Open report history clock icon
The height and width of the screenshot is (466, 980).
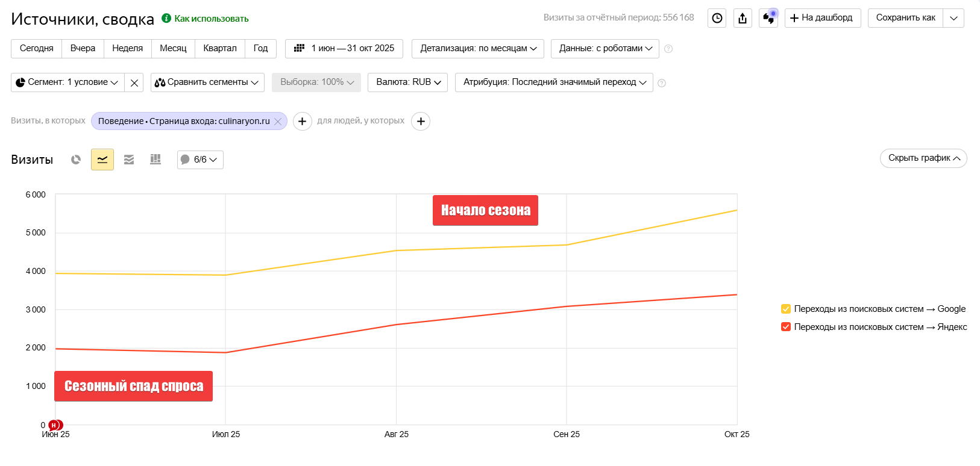(x=717, y=18)
